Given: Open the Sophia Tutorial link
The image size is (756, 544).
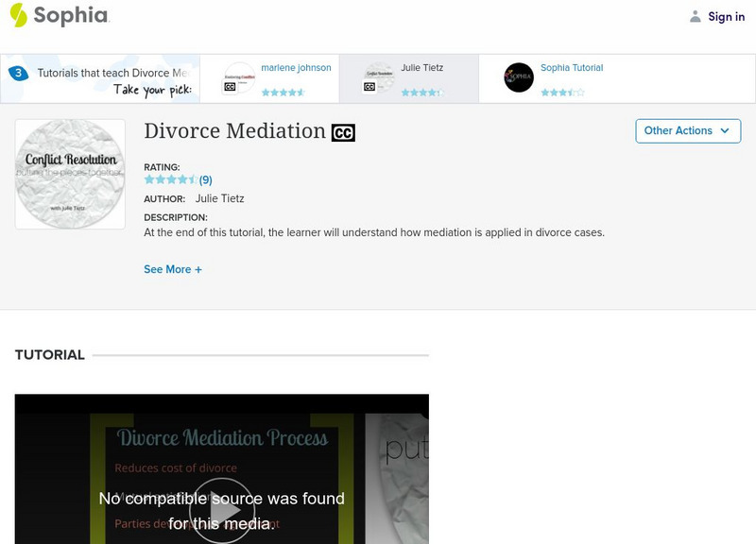Looking at the screenshot, I should (572, 68).
